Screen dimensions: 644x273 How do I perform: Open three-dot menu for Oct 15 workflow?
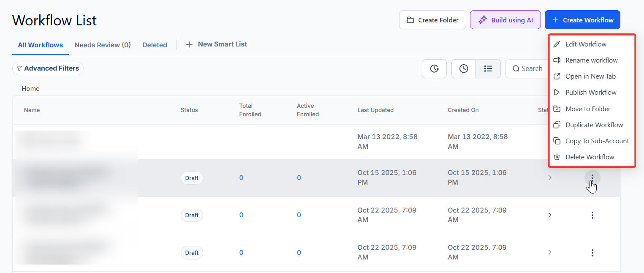click(592, 178)
